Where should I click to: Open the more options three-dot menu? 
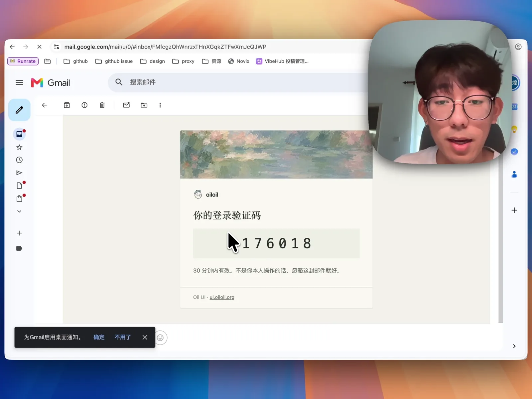(160, 105)
